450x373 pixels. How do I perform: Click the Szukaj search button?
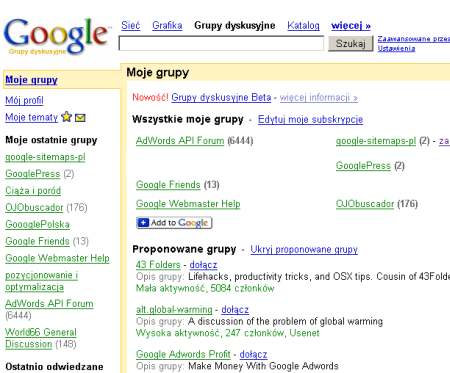[350, 43]
